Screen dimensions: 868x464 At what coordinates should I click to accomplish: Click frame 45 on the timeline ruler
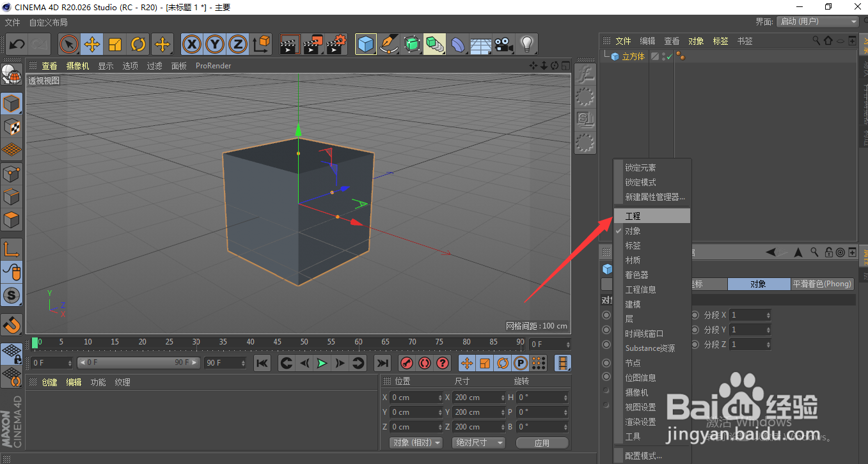point(278,343)
